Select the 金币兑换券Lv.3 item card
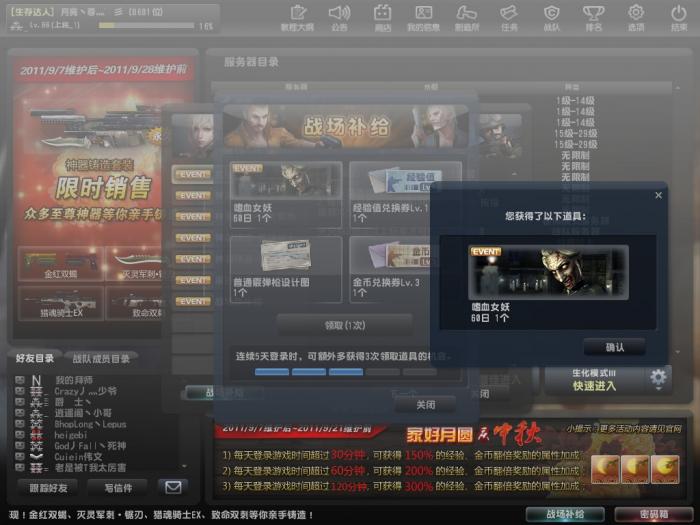Viewport: 700px width, 525px height. pyautogui.click(x=391, y=269)
